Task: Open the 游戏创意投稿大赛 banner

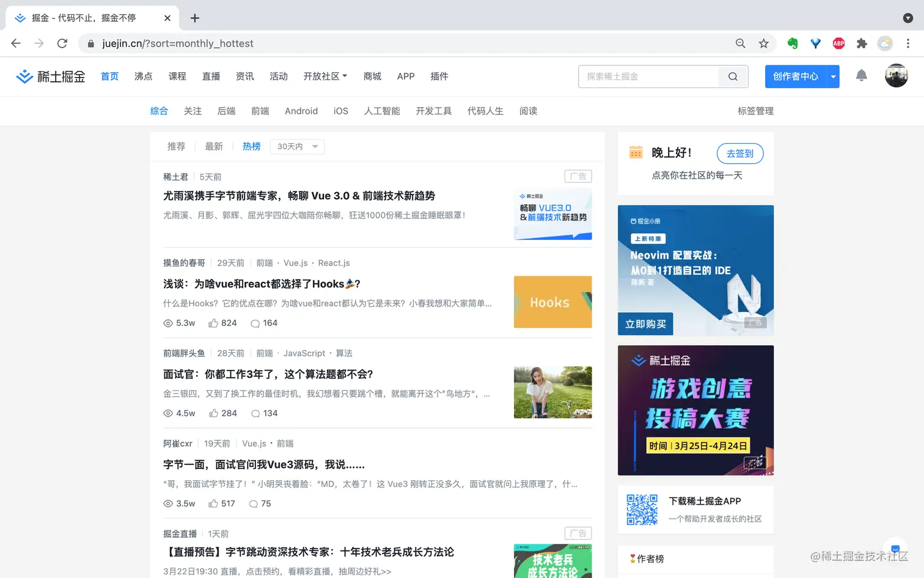Action: [x=695, y=410]
